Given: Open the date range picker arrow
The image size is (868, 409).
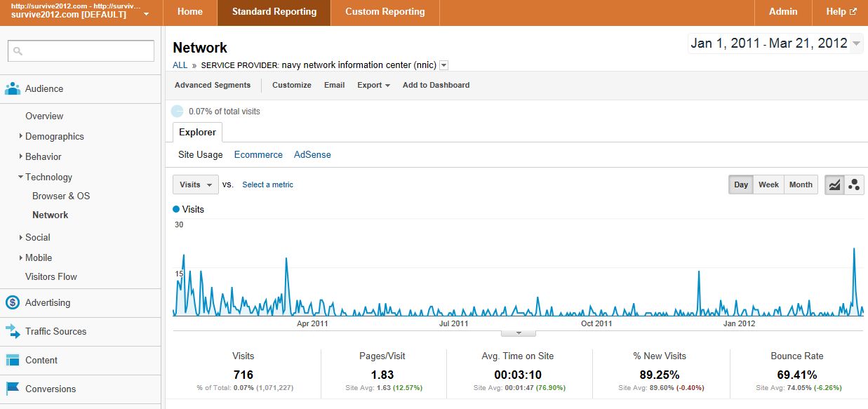Looking at the screenshot, I should click(857, 43).
